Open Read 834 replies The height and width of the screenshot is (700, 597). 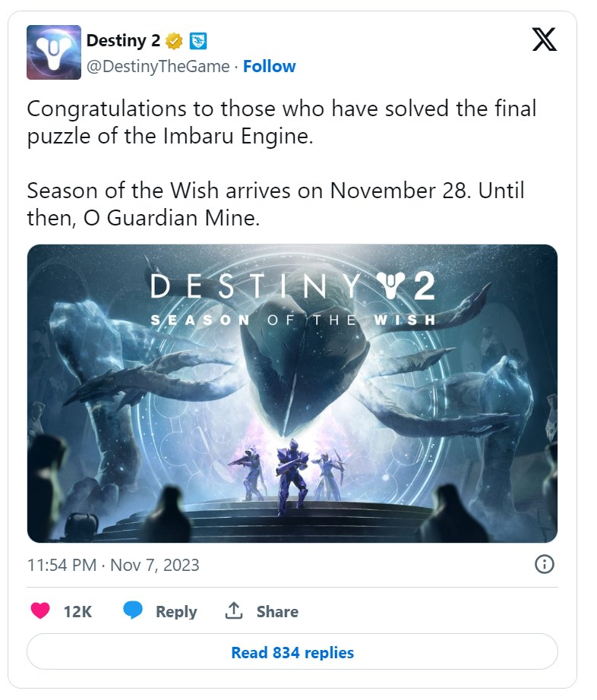click(292, 652)
